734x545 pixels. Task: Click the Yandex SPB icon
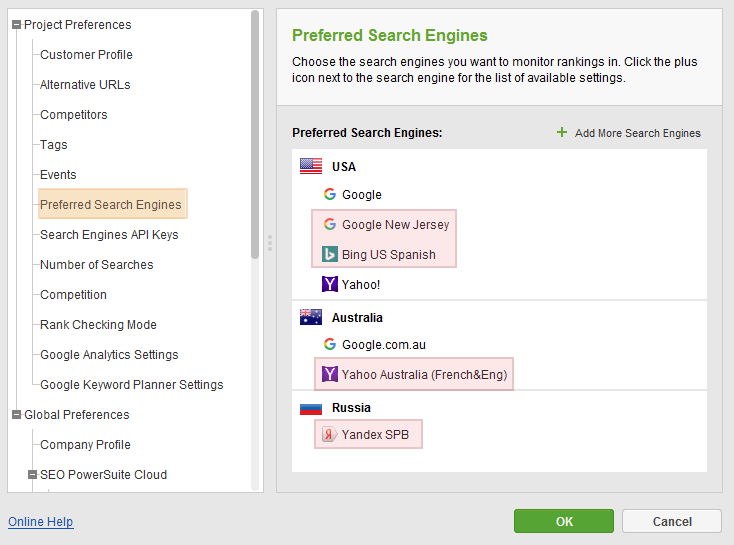coord(330,435)
